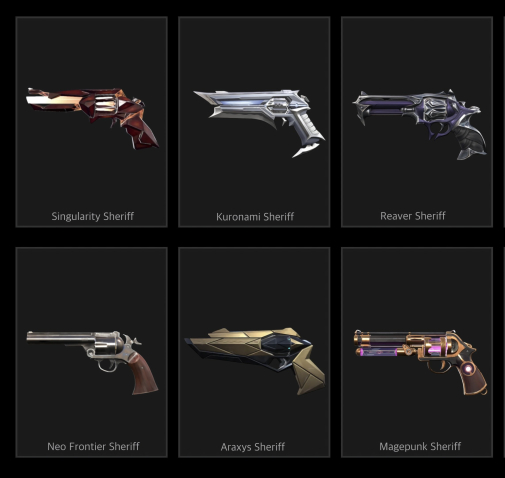The width and height of the screenshot is (505, 478).
Task: Select the Magepunk Sheriff gun image
Action: (x=421, y=363)
